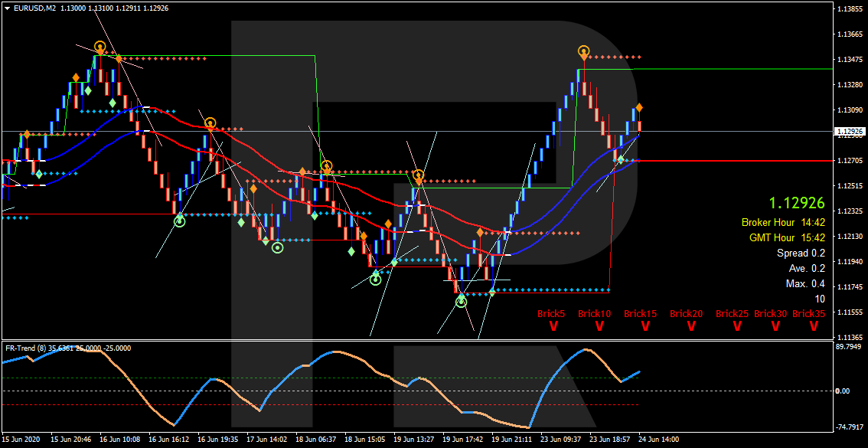Click the 19 Jun 13:27 time label

pos(415,439)
